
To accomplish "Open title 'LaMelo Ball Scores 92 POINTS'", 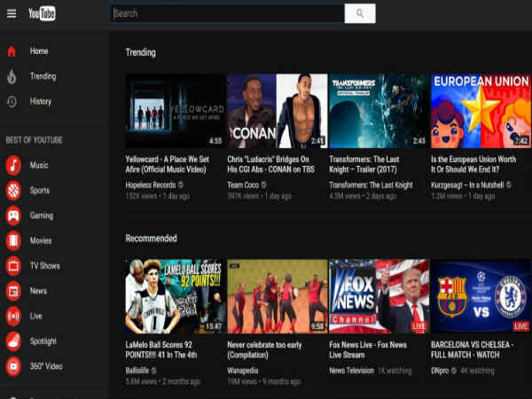I will click(x=161, y=350).
